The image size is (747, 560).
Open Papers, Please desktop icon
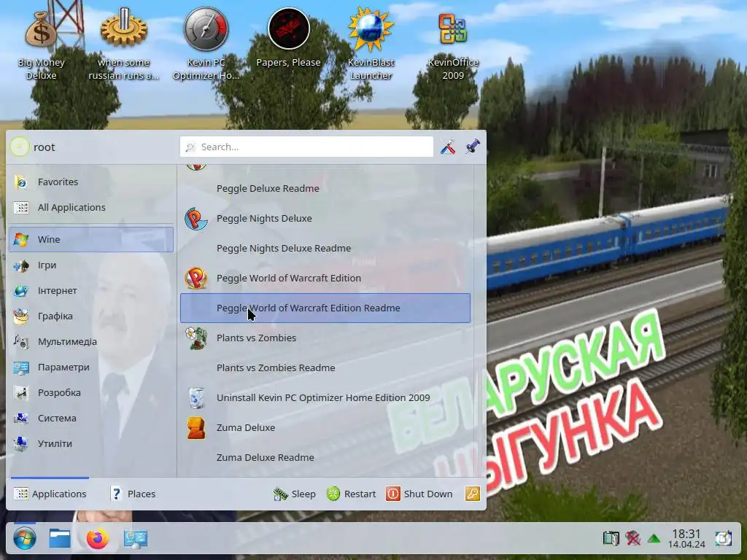coord(288,38)
